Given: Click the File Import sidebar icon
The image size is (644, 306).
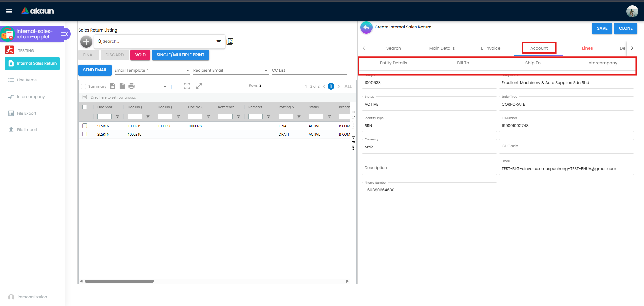Looking at the screenshot, I should click(11, 129).
